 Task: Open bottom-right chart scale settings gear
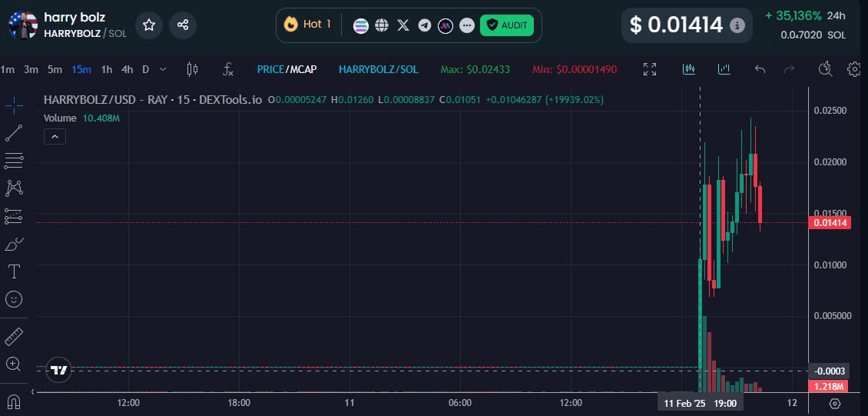835,403
